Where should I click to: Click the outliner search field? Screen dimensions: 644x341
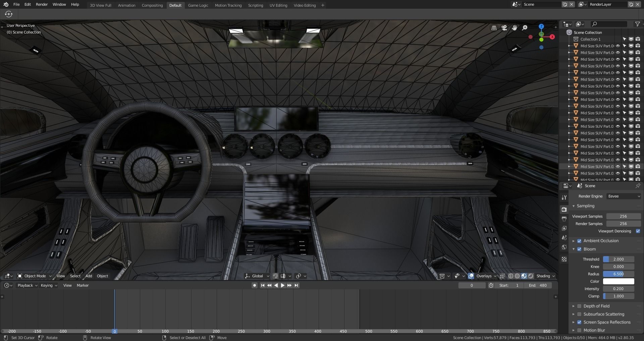pyautogui.click(x=609, y=24)
